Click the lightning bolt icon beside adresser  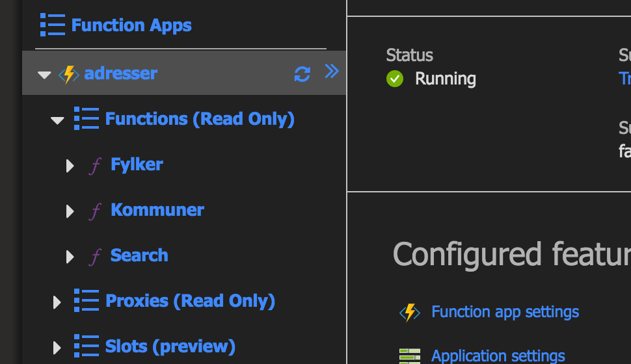coord(68,74)
